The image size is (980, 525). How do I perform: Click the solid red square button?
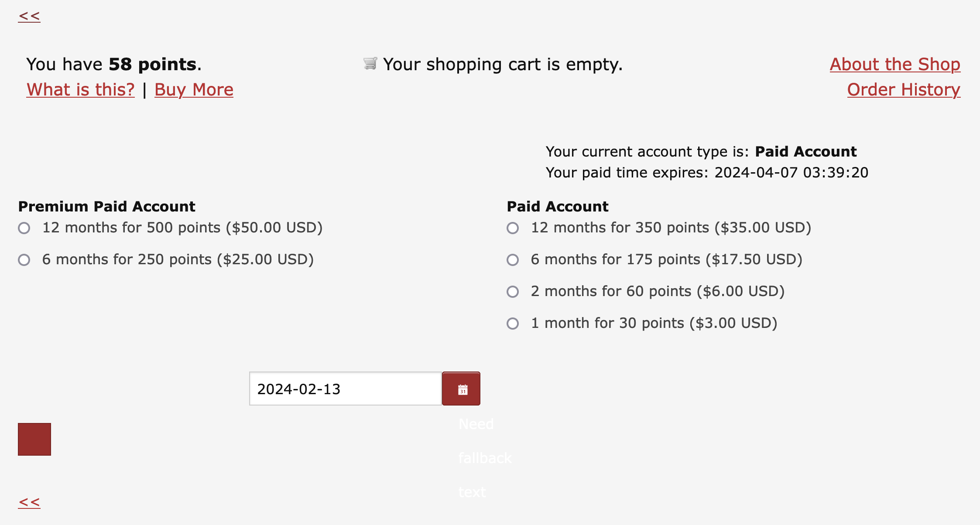click(x=34, y=439)
